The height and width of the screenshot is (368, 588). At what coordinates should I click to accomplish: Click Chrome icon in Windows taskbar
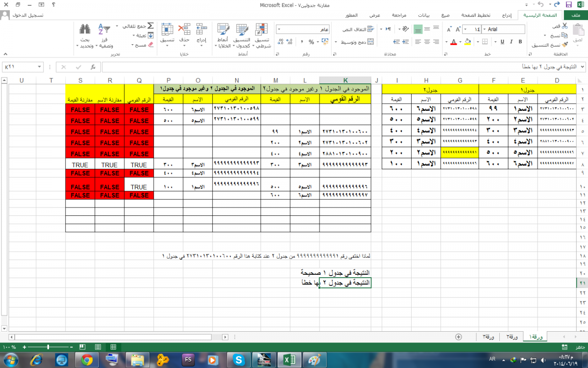[x=86, y=360]
